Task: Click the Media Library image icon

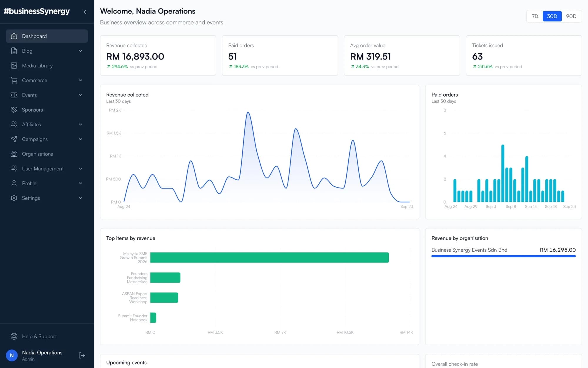Action: click(14, 65)
